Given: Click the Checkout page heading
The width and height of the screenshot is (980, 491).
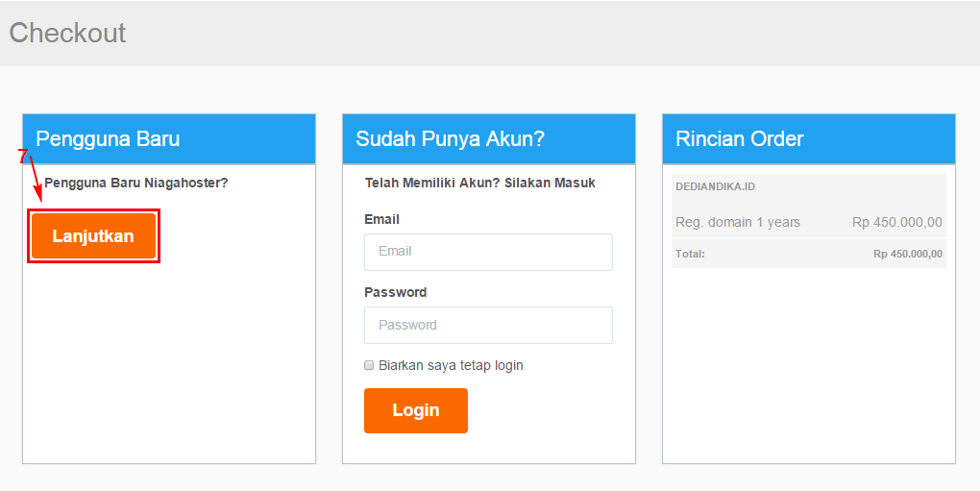Looking at the screenshot, I should [67, 33].
